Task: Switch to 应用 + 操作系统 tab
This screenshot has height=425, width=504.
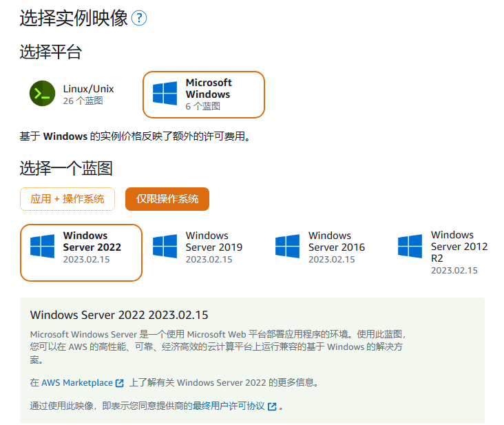Action: 67,199
